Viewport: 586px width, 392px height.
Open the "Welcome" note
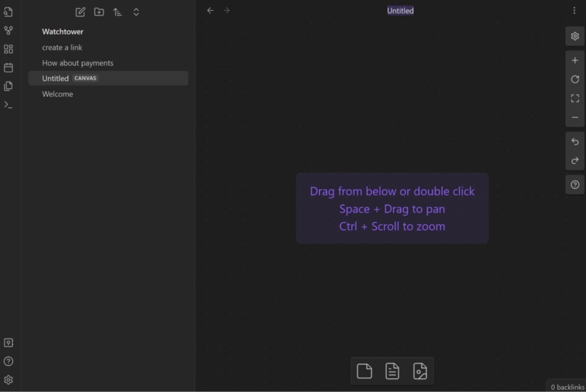tap(57, 94)
